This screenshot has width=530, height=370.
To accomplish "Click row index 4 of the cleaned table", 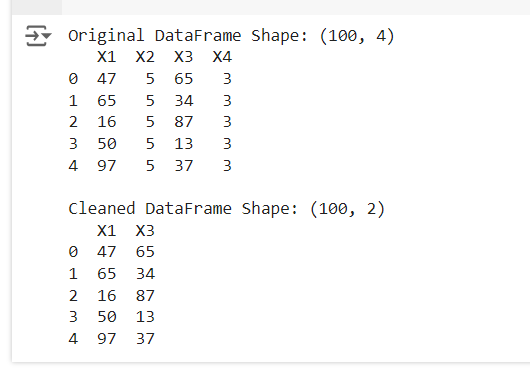I will [73, 339].
